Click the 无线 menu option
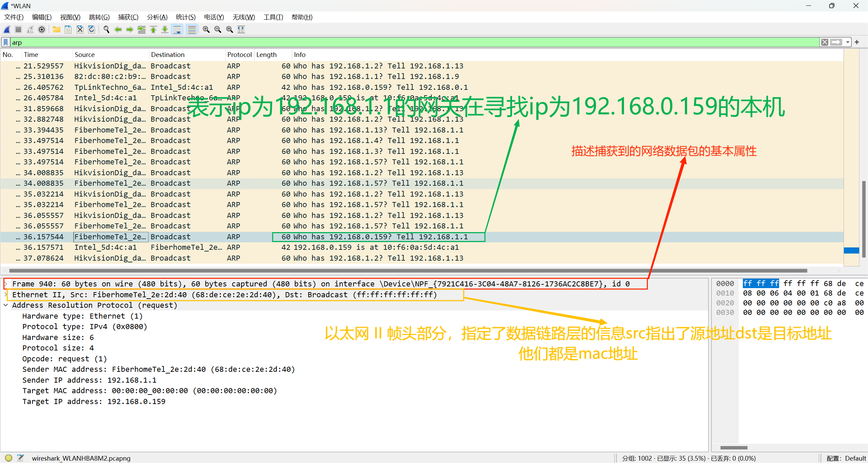The image size is (868, 463). pyautogui.click(x=241, y=17)
